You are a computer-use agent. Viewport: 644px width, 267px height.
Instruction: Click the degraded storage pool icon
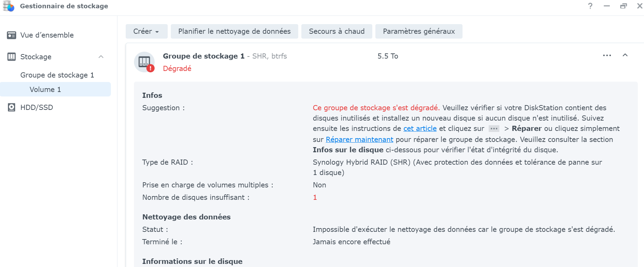click(x=144, y=62)
